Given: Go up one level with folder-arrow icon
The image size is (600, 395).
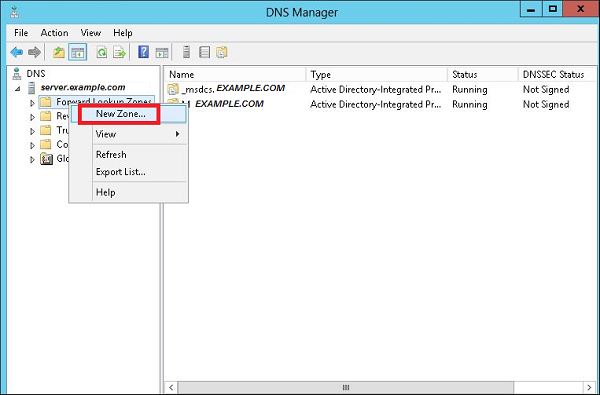Looking at the screenshot, I should tap(59, 52).
